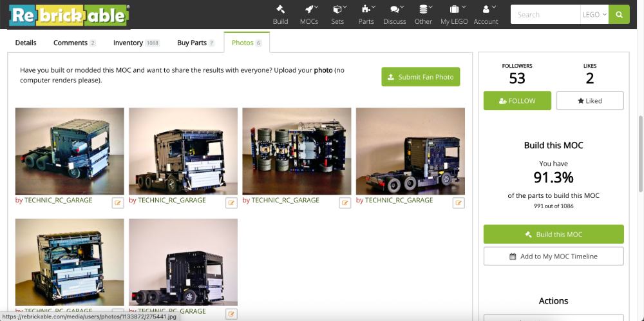Click the green search magnifier button
Image resolution: width=644 pixels, height=321 pixels.
point(619,15)
